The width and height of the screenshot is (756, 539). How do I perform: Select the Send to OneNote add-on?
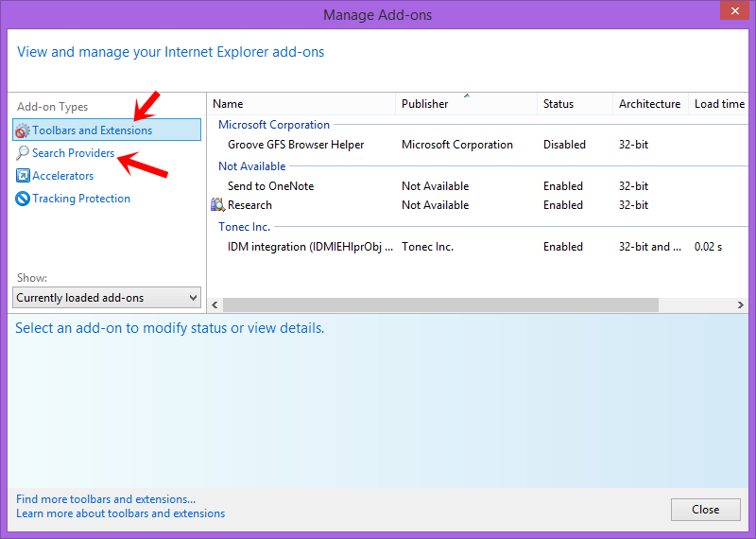coord(477,186)
